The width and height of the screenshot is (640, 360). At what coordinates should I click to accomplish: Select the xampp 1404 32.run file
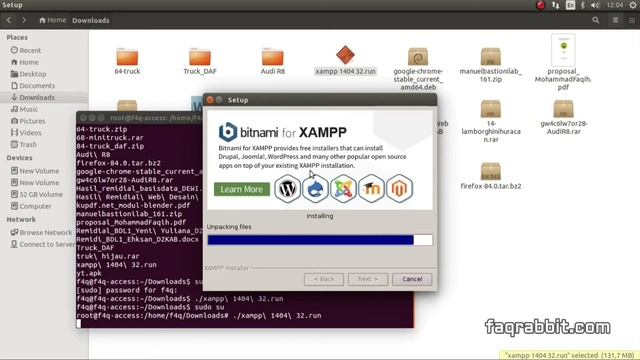pos(345,60)
